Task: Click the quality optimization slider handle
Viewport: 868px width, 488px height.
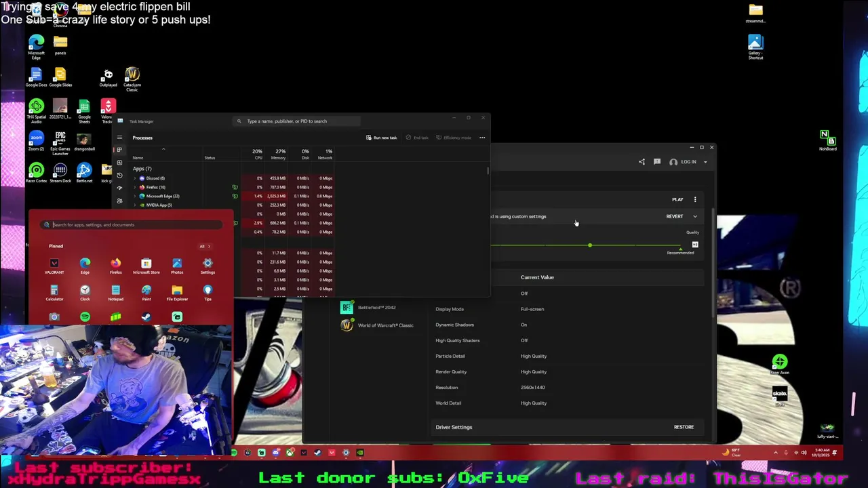Action: (590, 245)
